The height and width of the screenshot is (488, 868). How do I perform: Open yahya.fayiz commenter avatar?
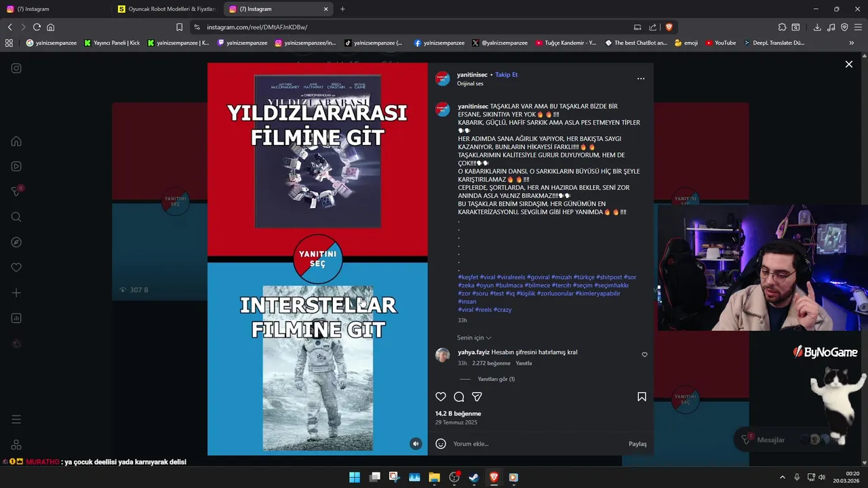(x=442, y=355)
